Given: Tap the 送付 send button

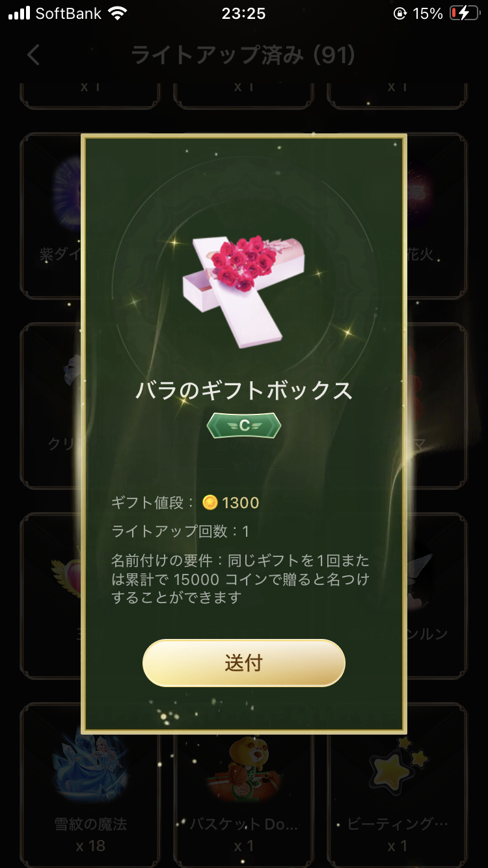Looking at the screenshot, I should click(x=243, y=662).
